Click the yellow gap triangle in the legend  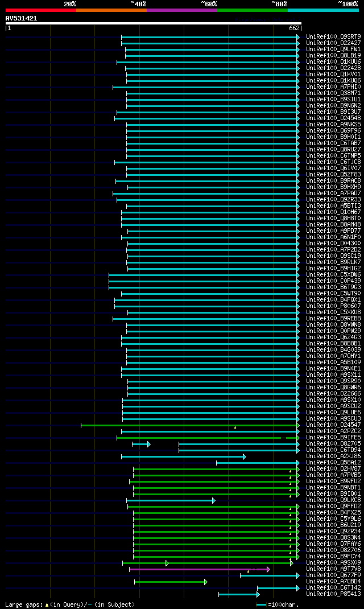coord(47,604)
